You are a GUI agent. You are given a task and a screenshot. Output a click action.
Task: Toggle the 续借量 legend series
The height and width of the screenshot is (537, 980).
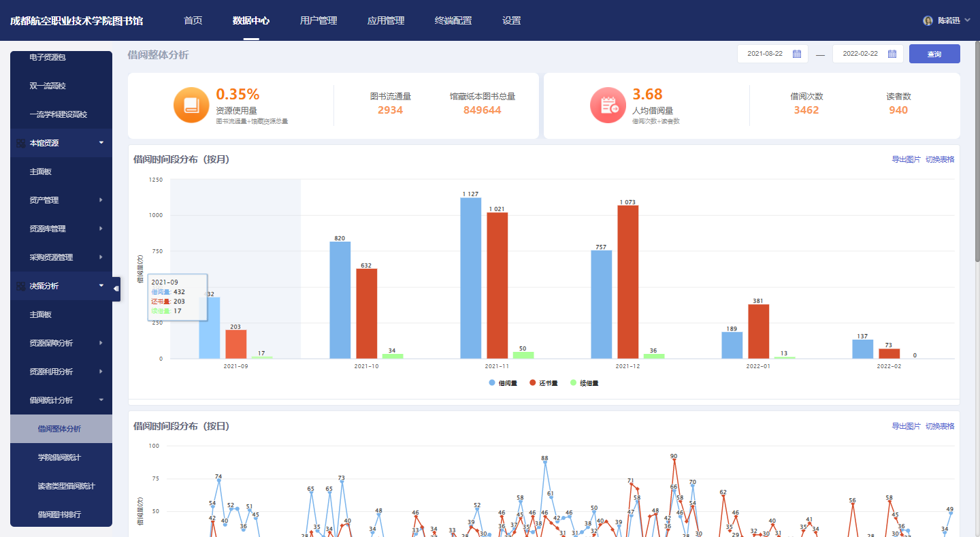585,383
